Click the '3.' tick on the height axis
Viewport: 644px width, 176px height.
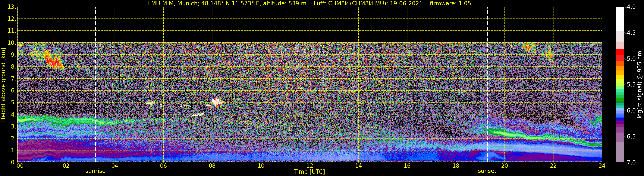13,127
